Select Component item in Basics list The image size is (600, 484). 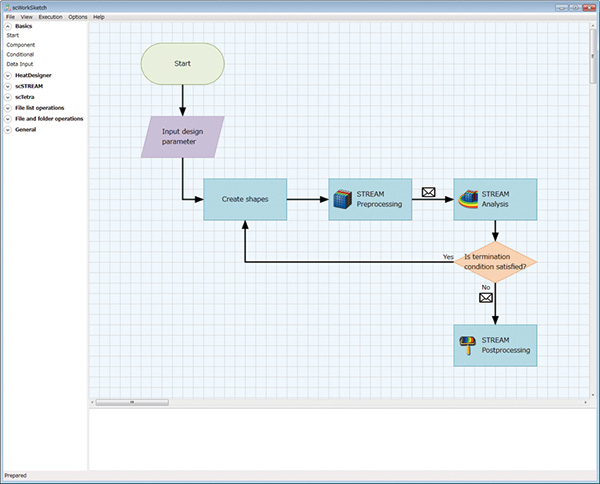(21, 45)
